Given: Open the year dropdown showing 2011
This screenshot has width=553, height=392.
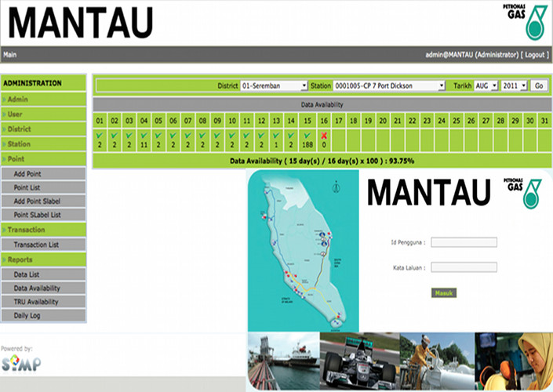Looking at the screenshot, I should (514, 85).
